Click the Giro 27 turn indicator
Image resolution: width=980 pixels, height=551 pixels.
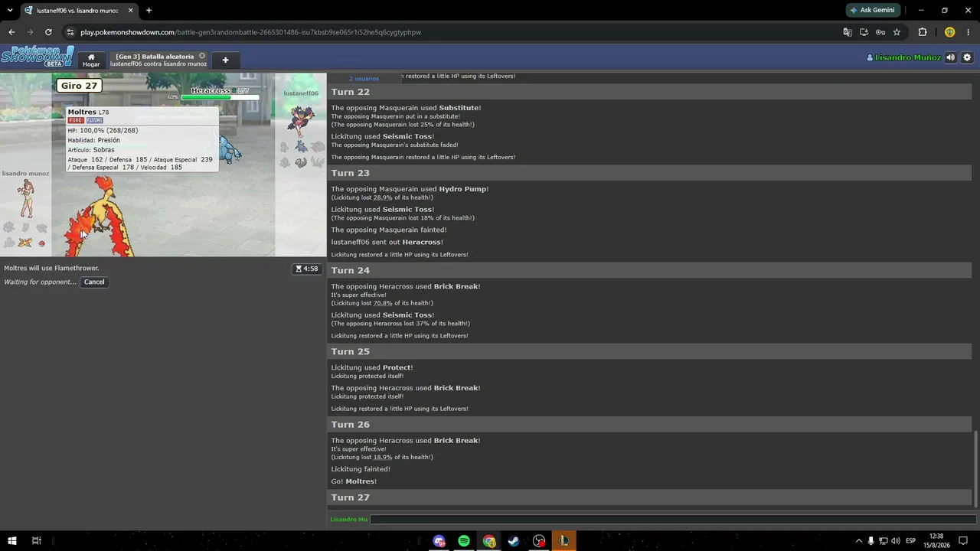pos(79,86)
